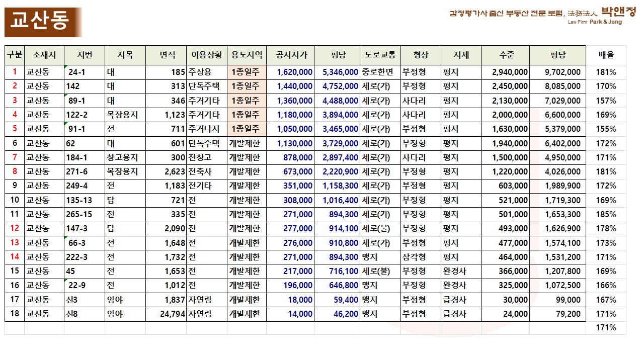
Task: Select the 지목 column header
Action: (125, 55)
